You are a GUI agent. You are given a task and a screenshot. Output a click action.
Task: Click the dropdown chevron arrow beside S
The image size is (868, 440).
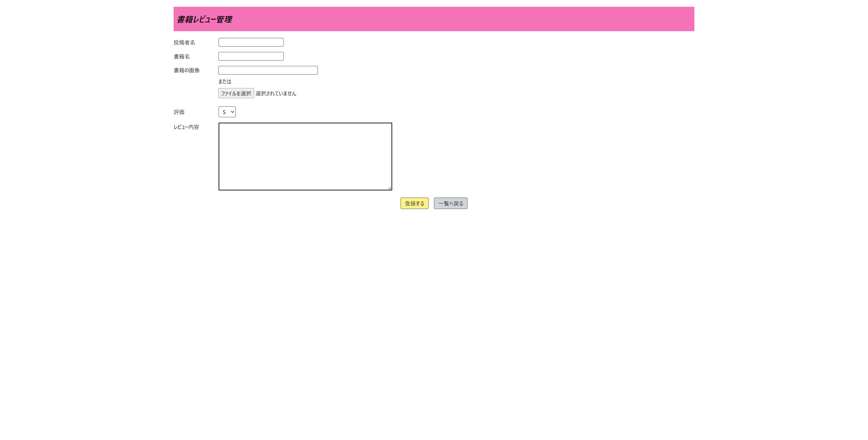click(233, 112)
